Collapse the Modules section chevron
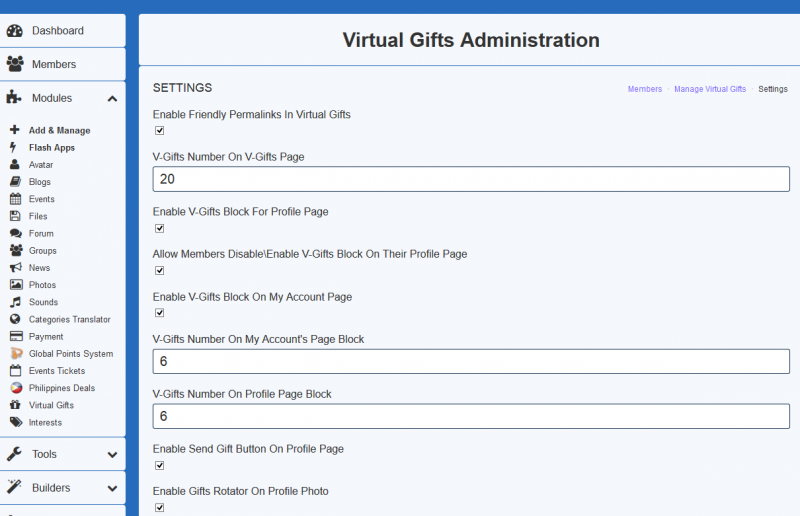The width and height of the screenshot is (800, 516). [x=112, y=99]
